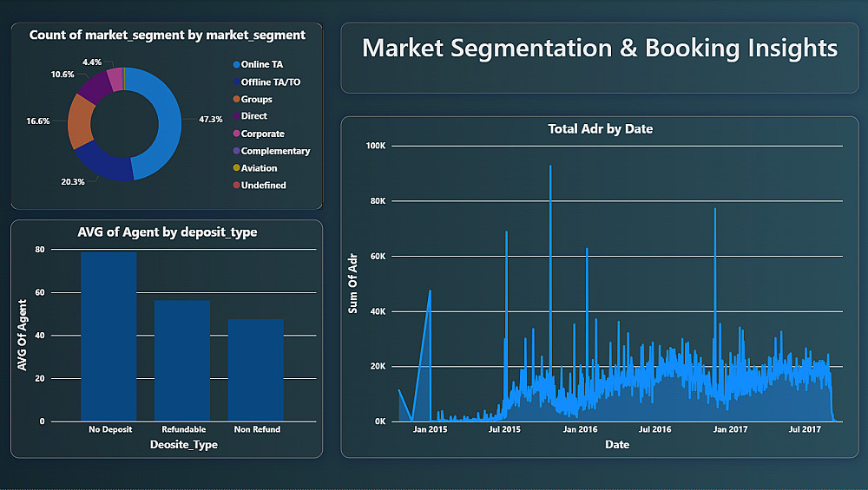
Task: Click the Jan 2017 date label
Action: click(730, 429)
